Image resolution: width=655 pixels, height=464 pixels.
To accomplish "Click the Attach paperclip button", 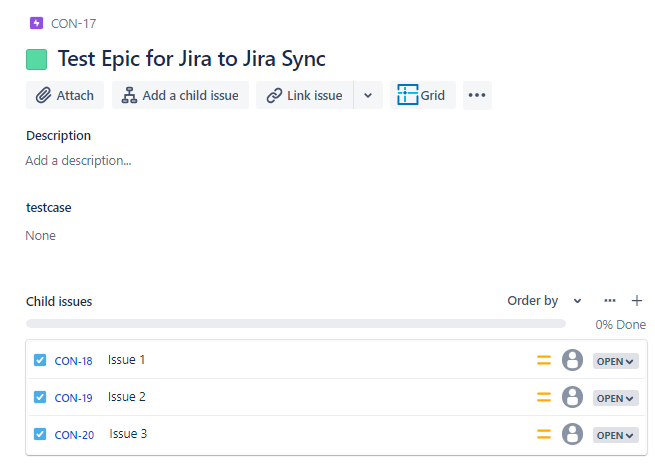I will coord(65,95).
